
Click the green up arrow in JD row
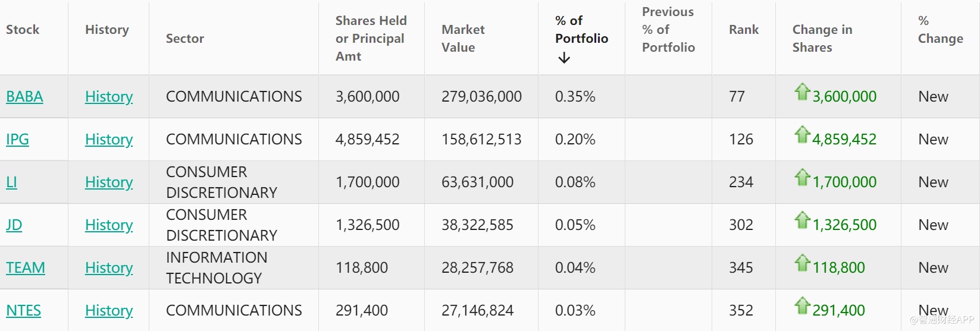[802, 220]
